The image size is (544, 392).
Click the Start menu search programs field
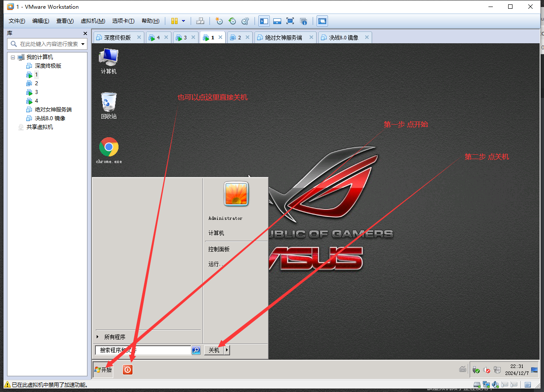pyautogui.click(x=143, y=350)
